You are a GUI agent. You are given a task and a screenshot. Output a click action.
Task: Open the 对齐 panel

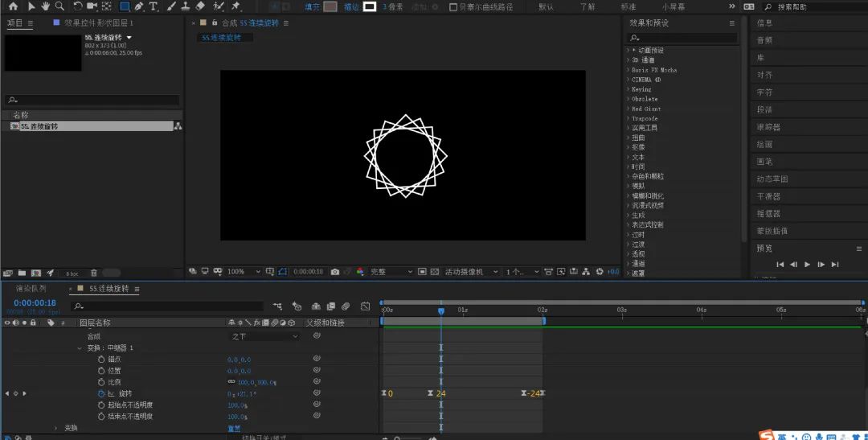764,75
